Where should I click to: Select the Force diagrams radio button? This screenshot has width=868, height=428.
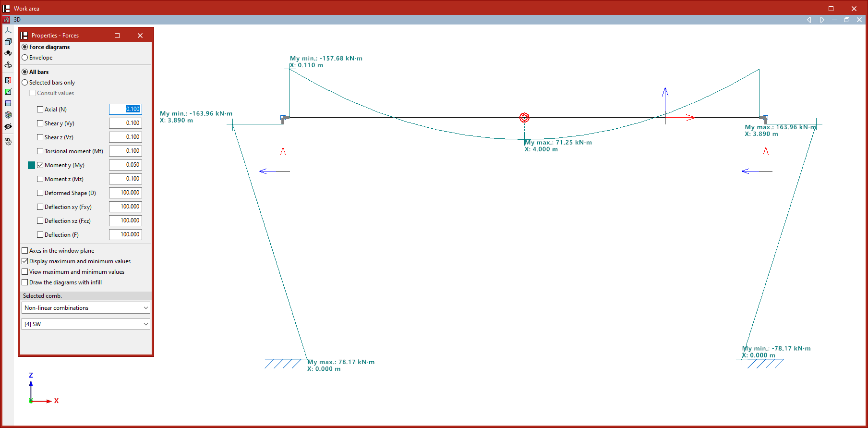[x=25, y=47]
